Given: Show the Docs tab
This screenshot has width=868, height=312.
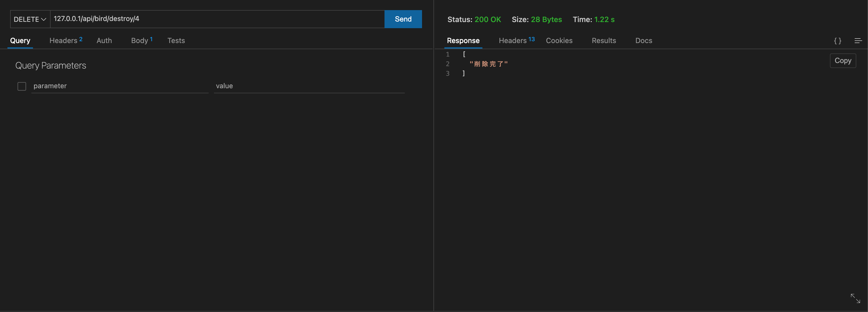Looking at the screenshot, I should click(x=644, y=40).
